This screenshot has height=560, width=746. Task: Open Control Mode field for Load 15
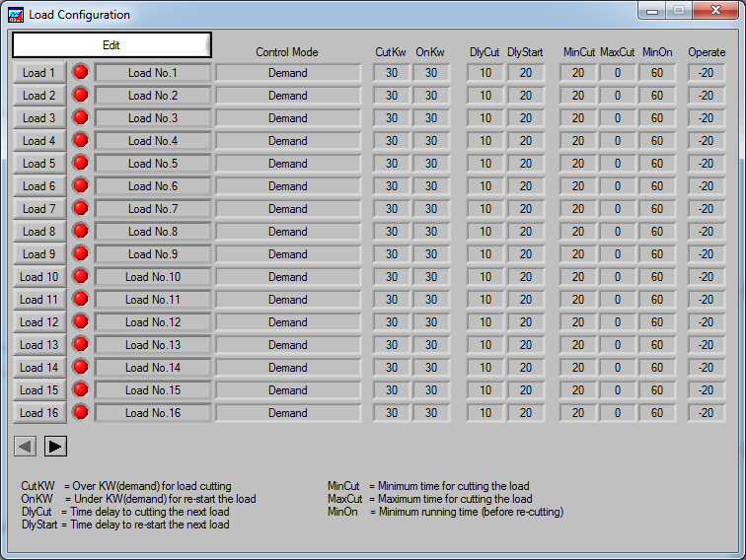click(288, 390)
